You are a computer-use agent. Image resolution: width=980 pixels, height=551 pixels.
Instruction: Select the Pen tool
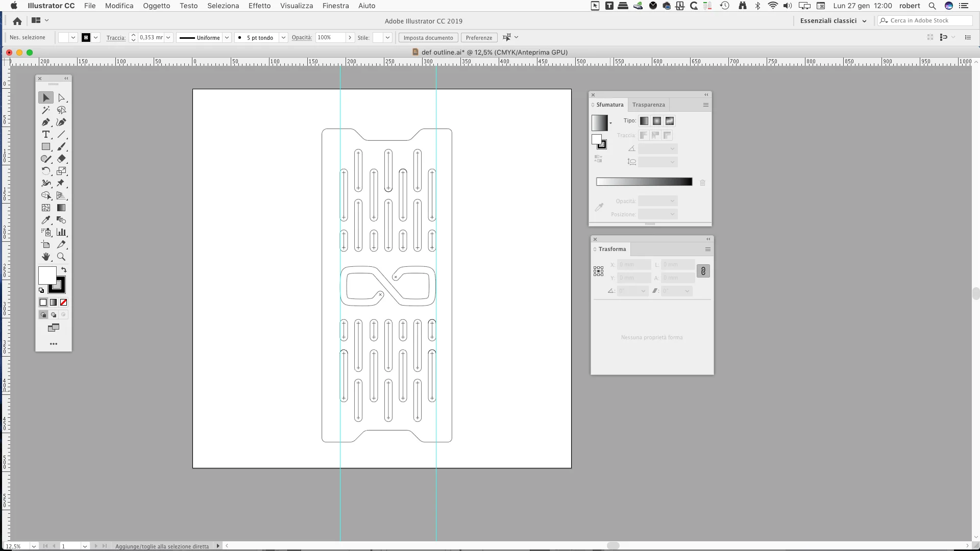click(46, 122)
